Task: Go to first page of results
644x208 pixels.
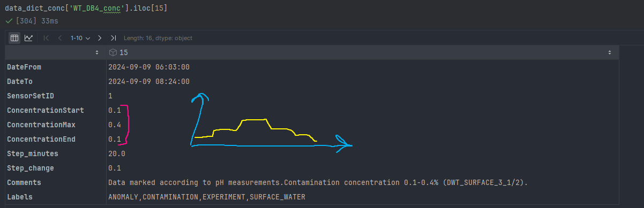Action: pyautogui.click(x=46, y=38)
